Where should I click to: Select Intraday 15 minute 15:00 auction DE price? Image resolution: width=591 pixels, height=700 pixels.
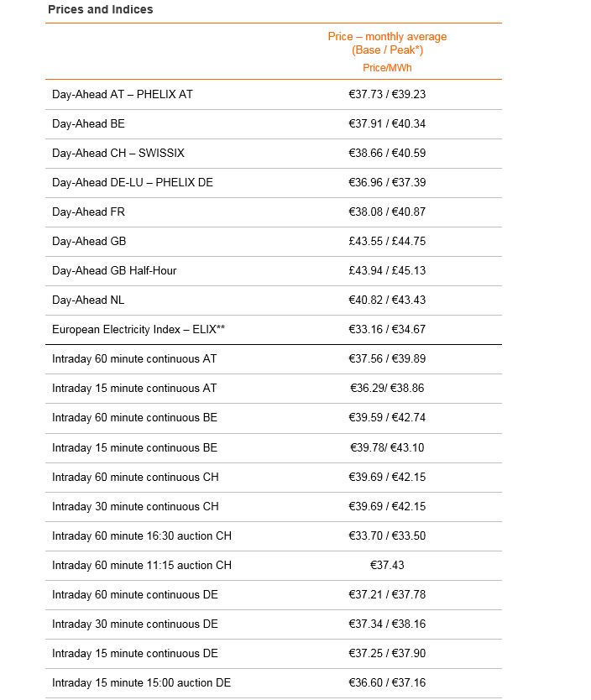(387, 682)
